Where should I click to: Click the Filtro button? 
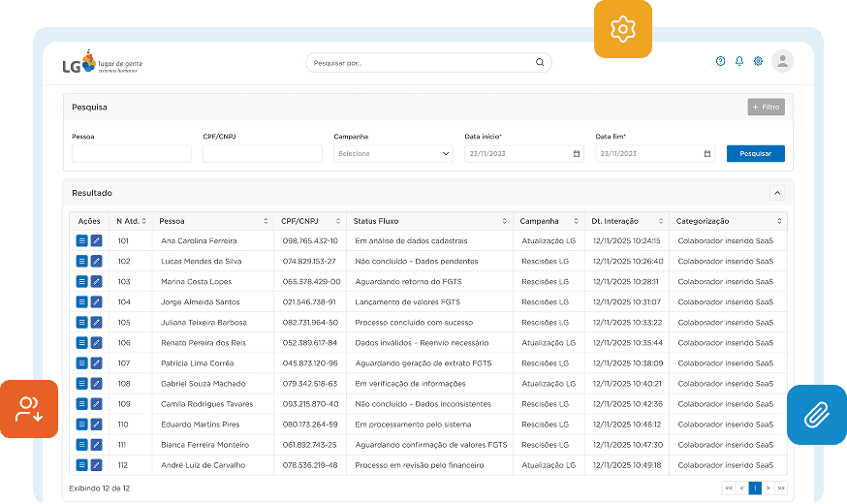tap(766, 108)
